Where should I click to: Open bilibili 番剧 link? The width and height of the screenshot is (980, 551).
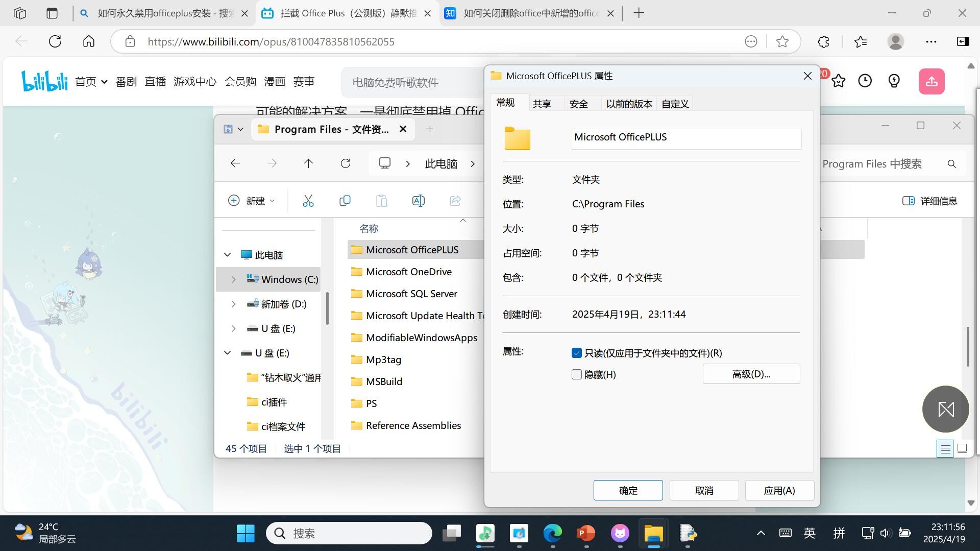tap(126, 82)
